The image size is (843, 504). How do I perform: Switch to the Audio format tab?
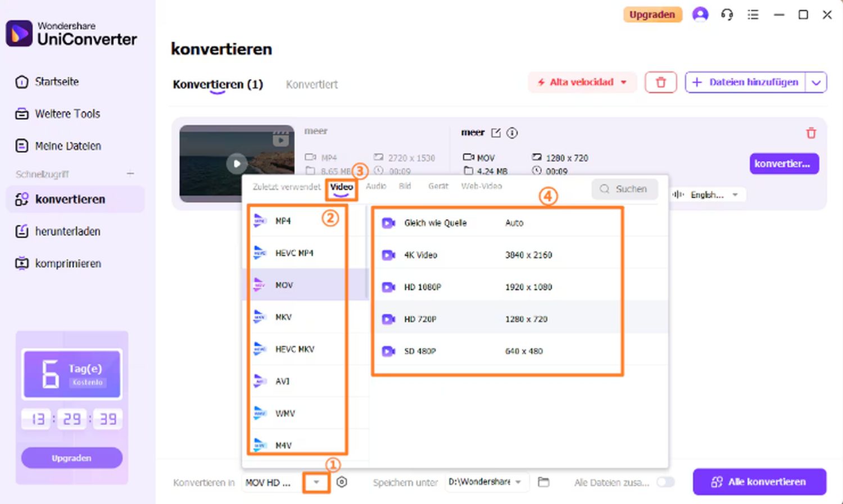coord(376,187)
